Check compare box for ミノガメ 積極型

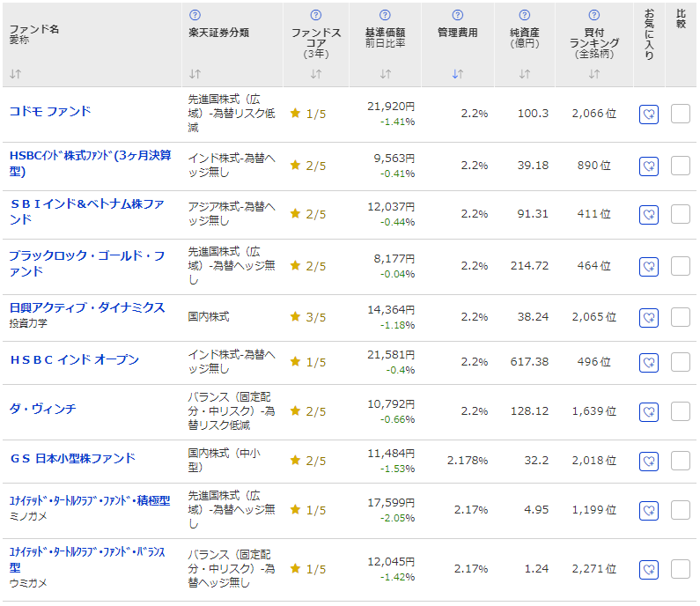[x=681, y=509]
